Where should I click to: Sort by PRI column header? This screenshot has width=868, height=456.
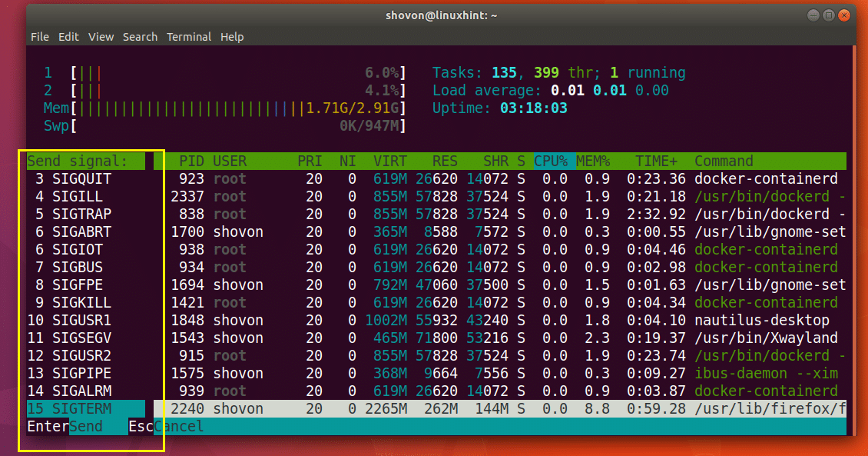pyautogui.click(x=310, y=161)
